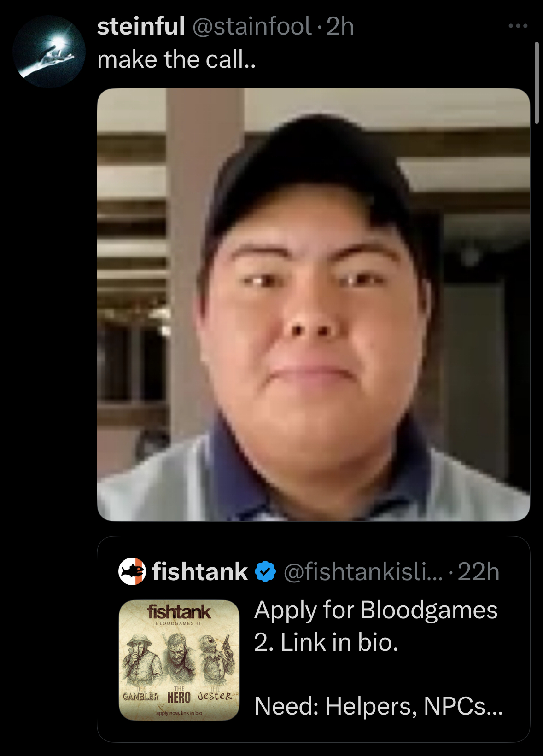The width and height of the screenshot is (543, 756).
Task: Click the "make the call.." tweet text
Action: click(176, 59)
